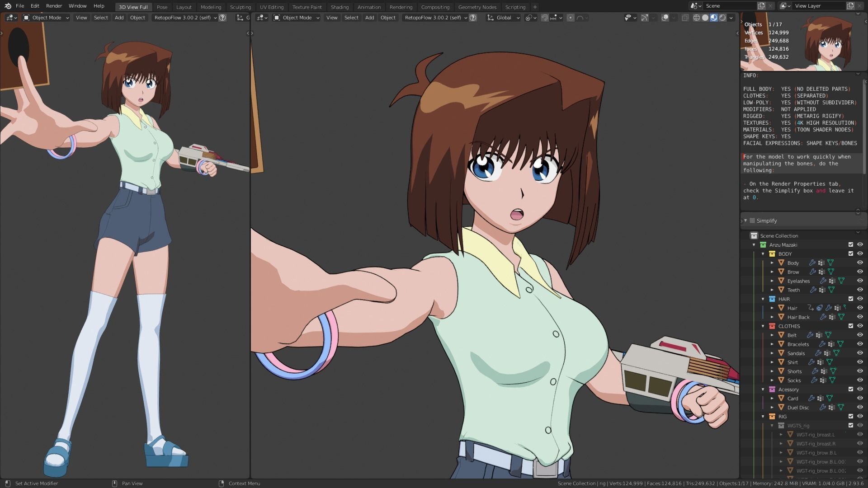Click the Scene browse icon
Screen dimensions: 868x488
[x=696, y=6]
